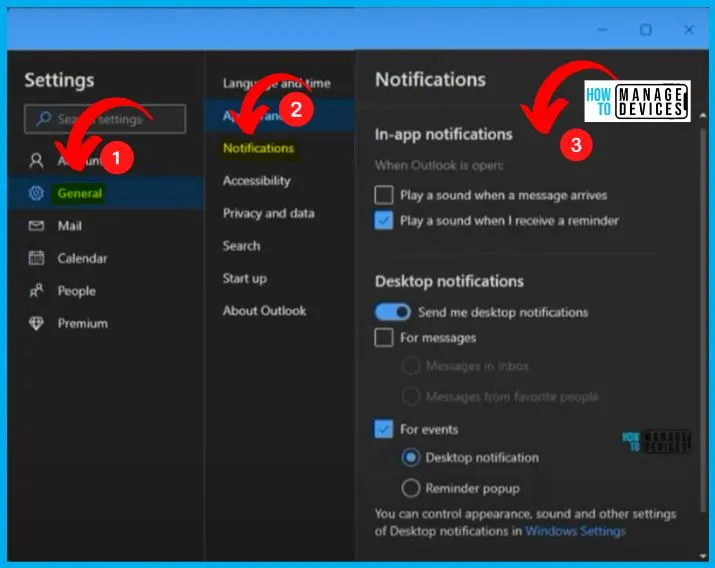Image resolution: width=715 pixels, height=568 pixels.
Task: Select the Accessibility section
Action: [x=256, y=181]
